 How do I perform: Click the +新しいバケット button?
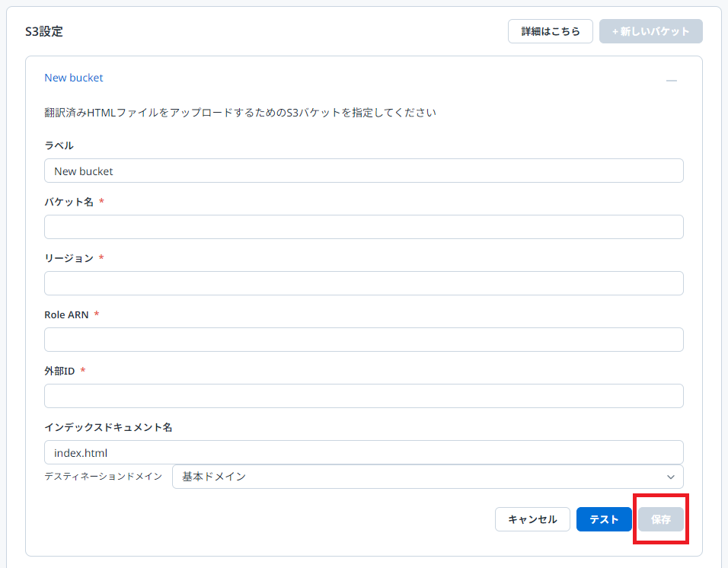point(650,31)
